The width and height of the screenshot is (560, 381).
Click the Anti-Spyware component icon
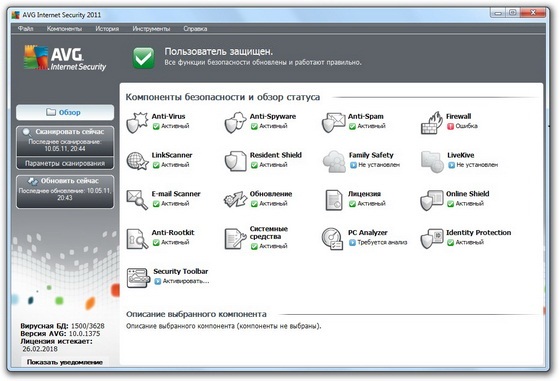235,122
